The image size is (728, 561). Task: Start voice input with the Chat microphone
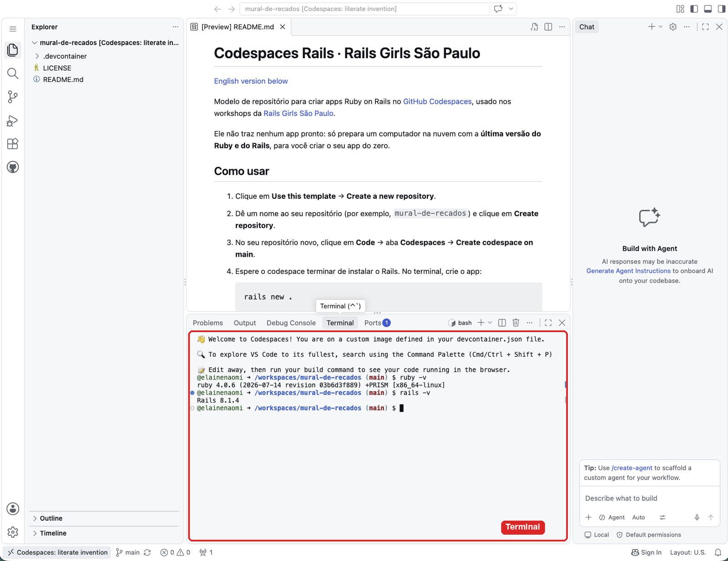[x=697, y=517]
